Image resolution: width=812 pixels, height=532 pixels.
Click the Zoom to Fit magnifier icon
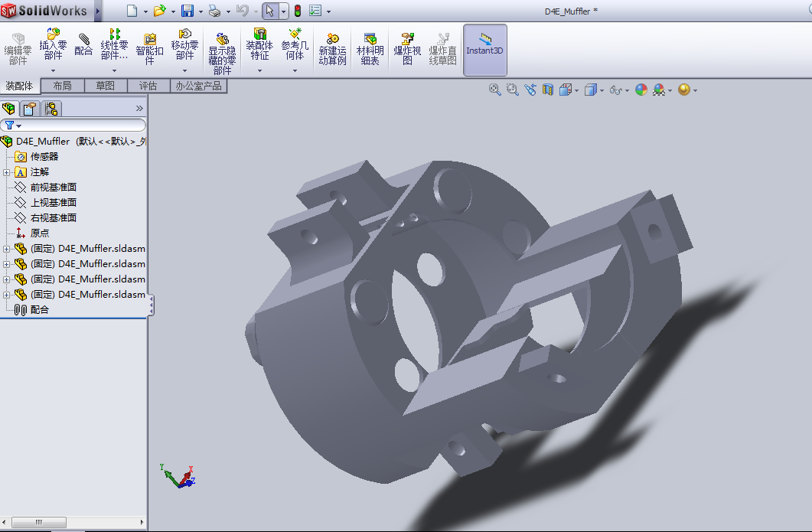click(494, 90)
